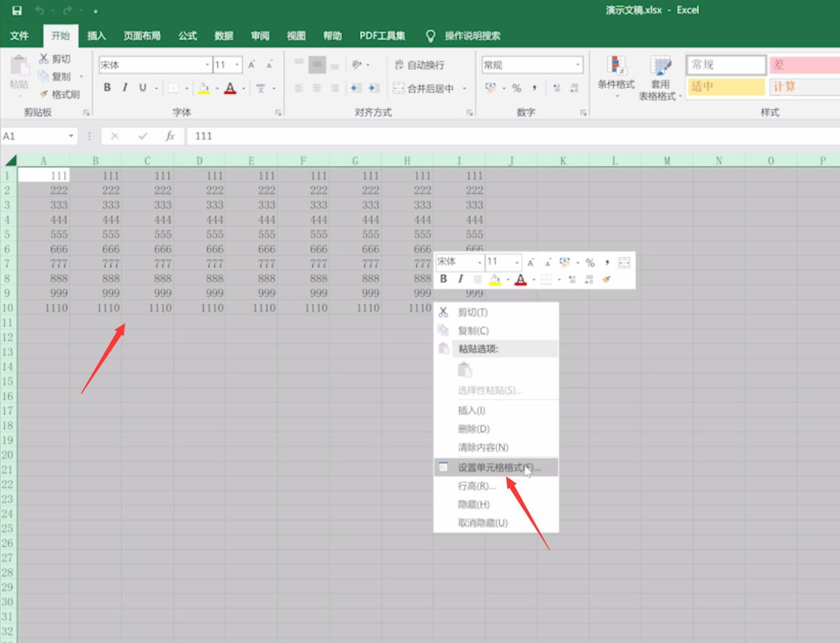Select the Format Painter (格式刷) tool

(58, 95)
